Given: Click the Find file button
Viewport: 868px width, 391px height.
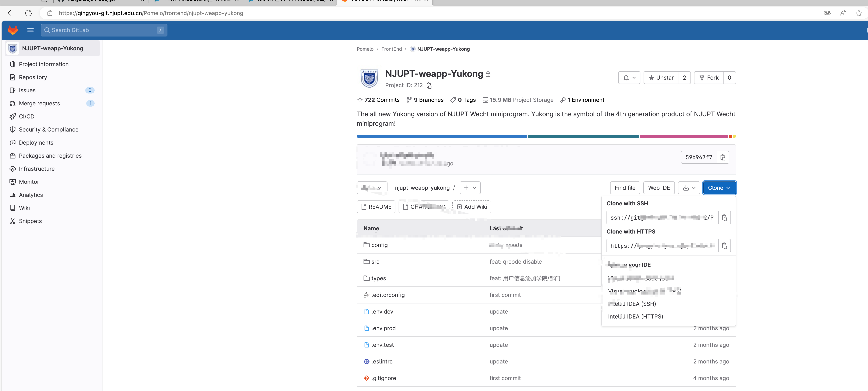Looking at the screenshot, I should tap(625, 188).
